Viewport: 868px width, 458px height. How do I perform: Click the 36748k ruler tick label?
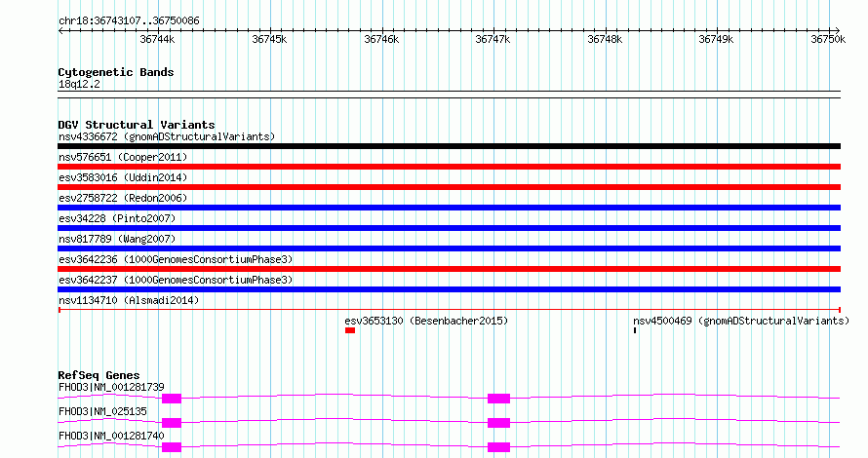tap(605, 39)
